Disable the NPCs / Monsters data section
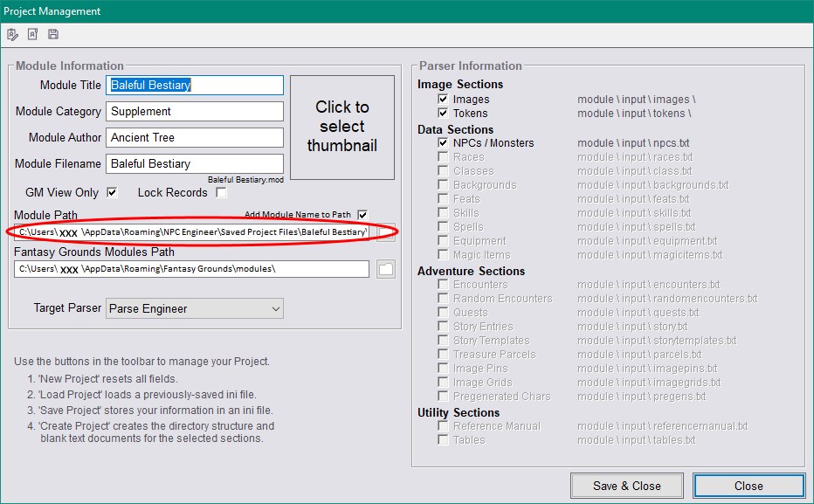The height and width of the screenshot is (504, 814). tap(441, 142)
